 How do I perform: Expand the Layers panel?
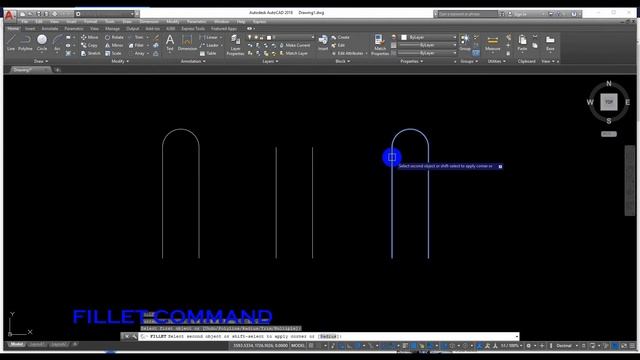click(270, 61)
